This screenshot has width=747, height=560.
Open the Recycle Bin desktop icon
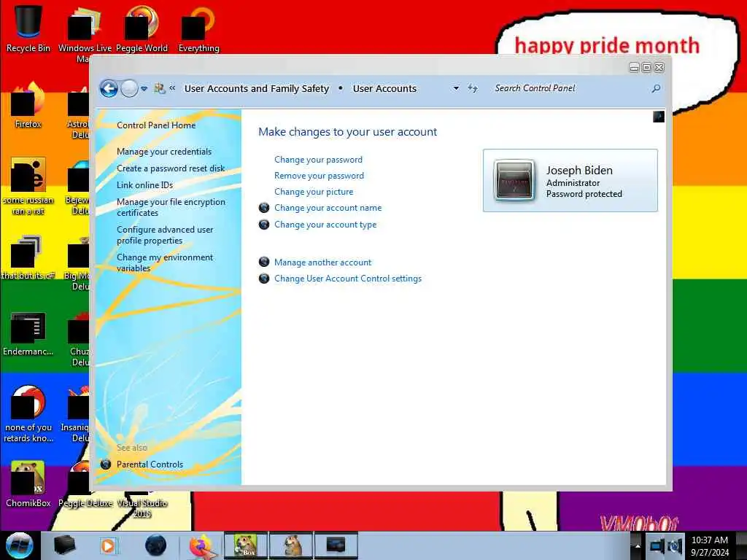[x=28, y=28]
